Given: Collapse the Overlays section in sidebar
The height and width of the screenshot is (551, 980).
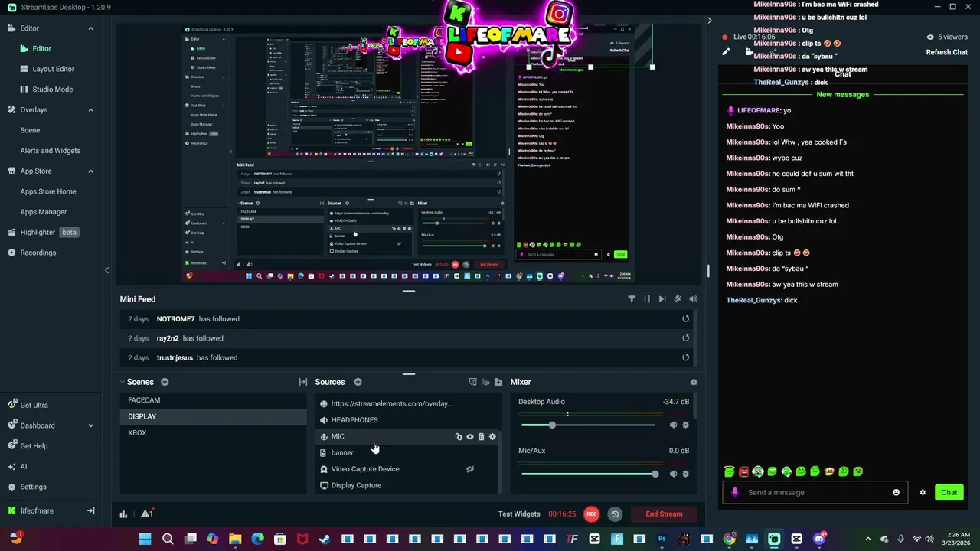Looking at the screenshot, I should [90, 109].
